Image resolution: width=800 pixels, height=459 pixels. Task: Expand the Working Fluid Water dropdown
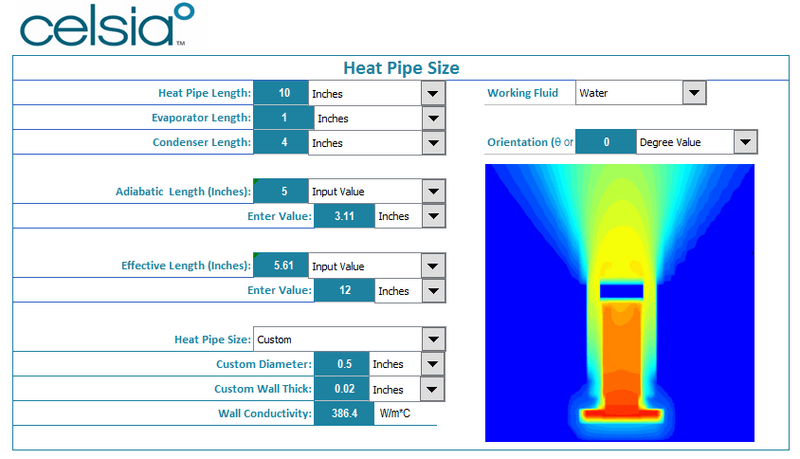694,93
